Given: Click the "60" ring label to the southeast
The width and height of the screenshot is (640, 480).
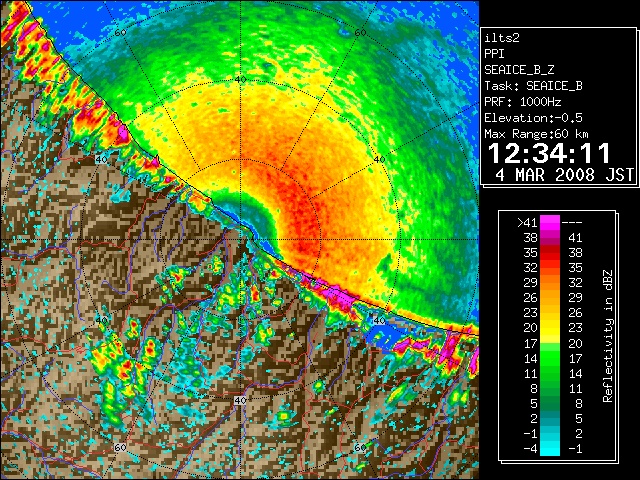Looking at the screenshot, I should (x=360, y=448).
